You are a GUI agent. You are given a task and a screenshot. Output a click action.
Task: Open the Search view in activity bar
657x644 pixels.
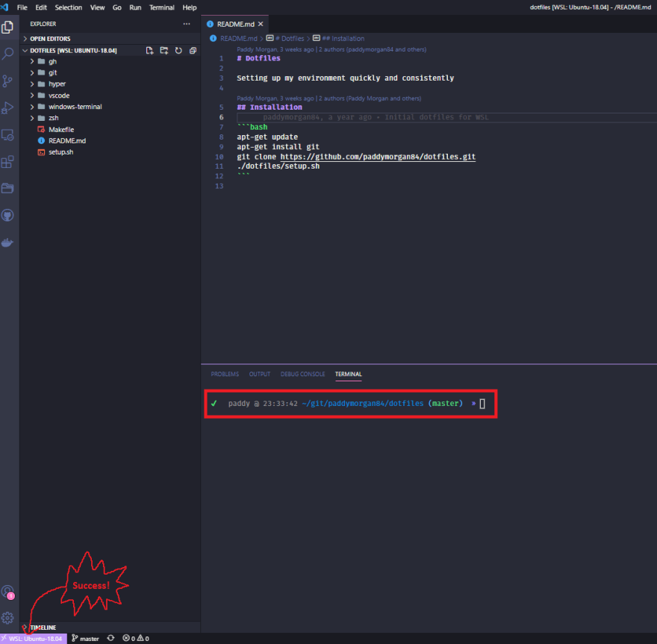click(x=7, y=54)
